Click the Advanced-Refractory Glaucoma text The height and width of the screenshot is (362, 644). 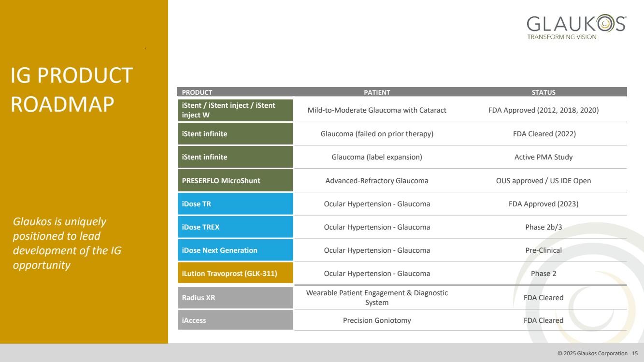click(377, 181)
